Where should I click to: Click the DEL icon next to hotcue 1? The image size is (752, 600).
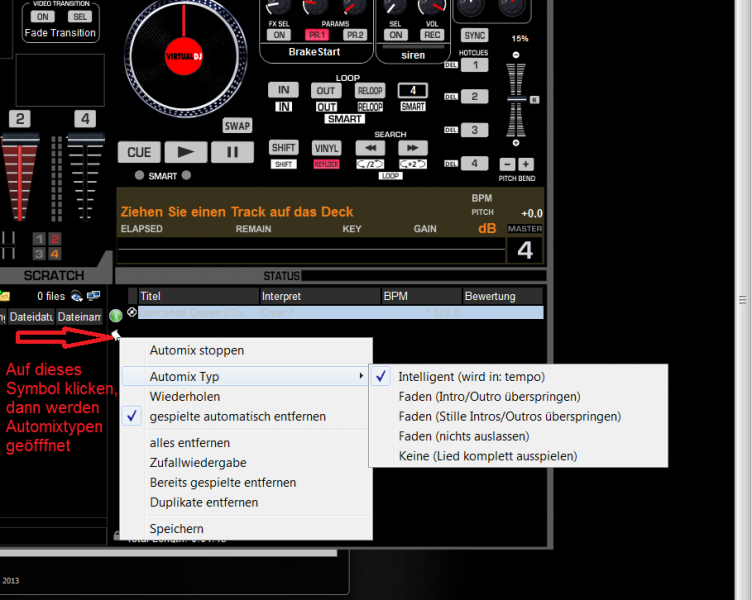point(451,65)
